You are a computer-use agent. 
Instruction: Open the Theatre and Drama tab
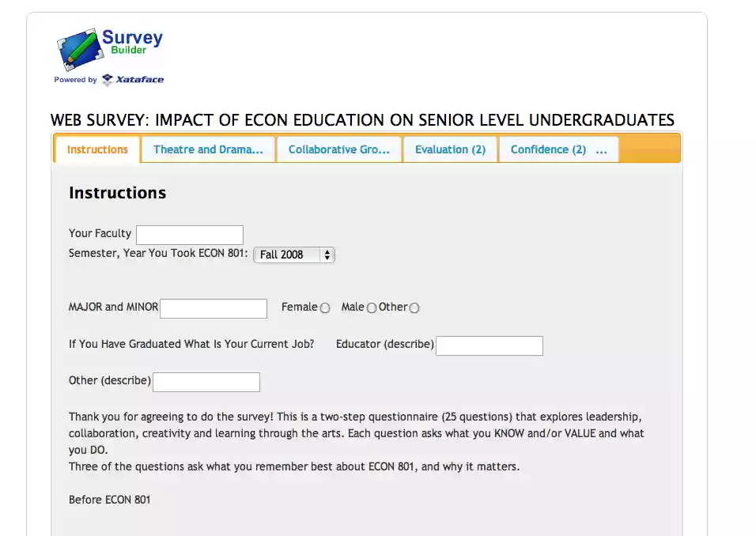[x=208, y=149]
